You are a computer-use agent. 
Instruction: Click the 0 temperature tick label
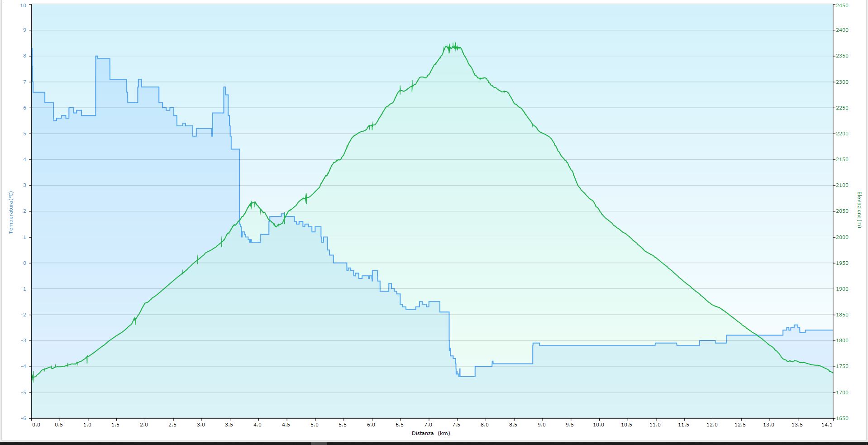coord(25,263)
